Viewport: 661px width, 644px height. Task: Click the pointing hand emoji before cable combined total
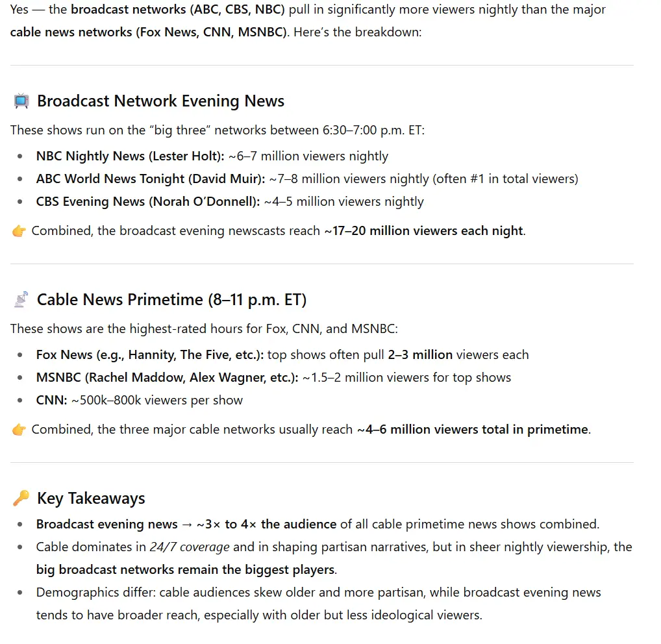(x=19, y=430)
